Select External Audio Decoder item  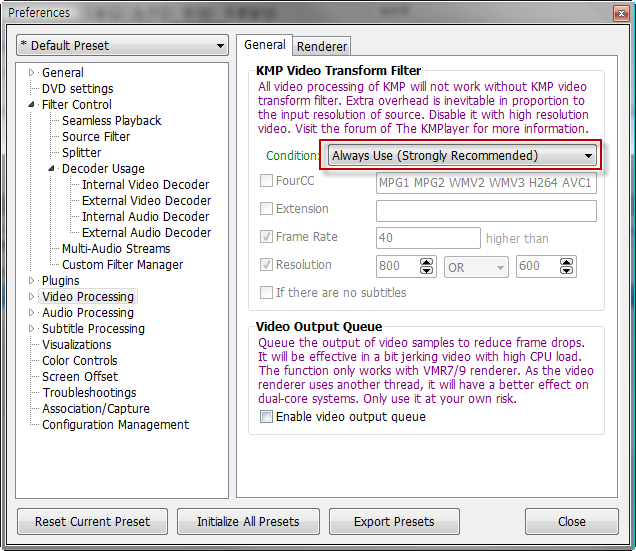[146, 232]
